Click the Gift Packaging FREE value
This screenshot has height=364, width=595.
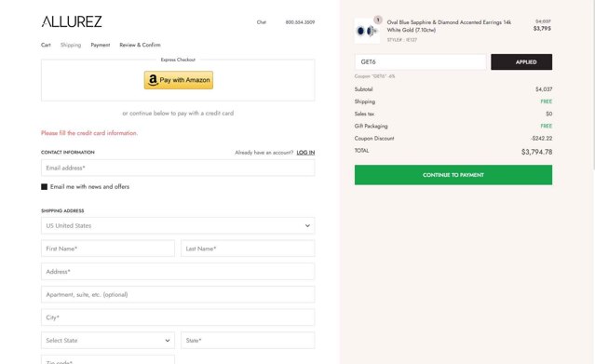(x=546, y=126)
